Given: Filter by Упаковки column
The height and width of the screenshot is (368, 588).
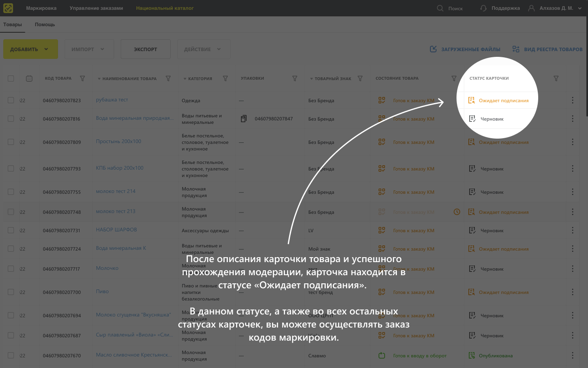Looking at the screenshot, I should point(295,79).
